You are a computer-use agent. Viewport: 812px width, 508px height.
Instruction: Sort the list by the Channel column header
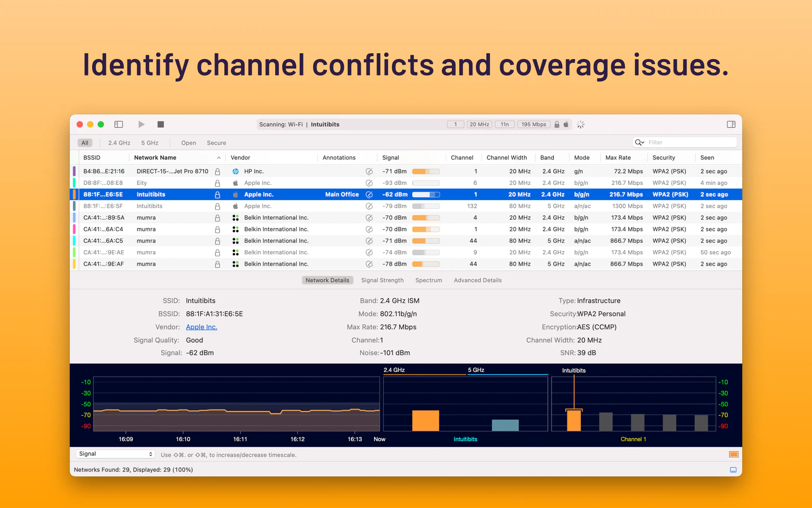coord(462,158)
